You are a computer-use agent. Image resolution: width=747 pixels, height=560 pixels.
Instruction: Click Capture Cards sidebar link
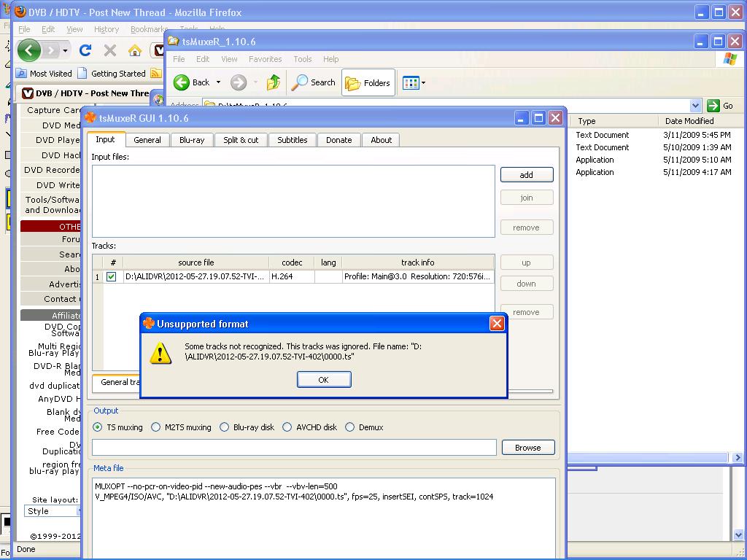coord(53,110)
